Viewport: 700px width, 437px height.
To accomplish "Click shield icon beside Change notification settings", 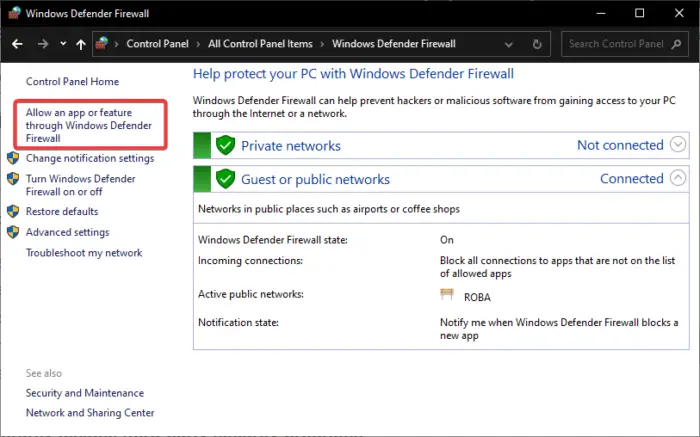I will (13, 158).
